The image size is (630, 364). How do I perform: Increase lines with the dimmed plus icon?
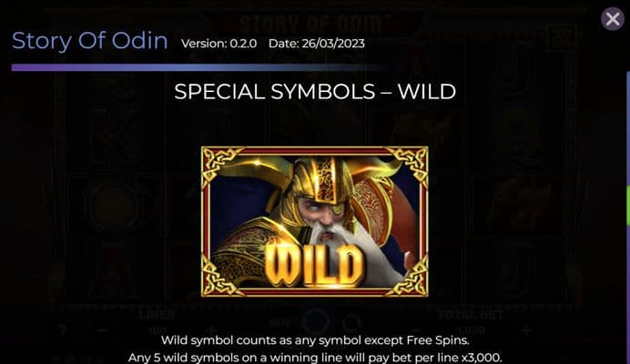[x=211, y=330]
